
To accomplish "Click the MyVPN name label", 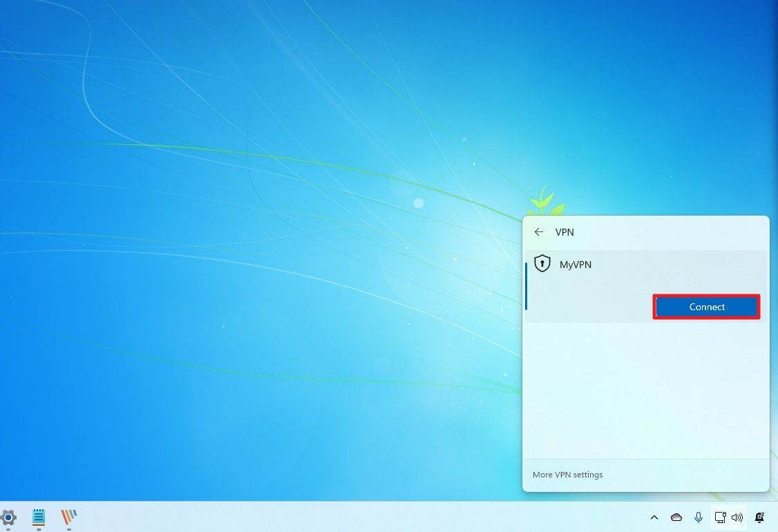I will [x=576, y=265].
